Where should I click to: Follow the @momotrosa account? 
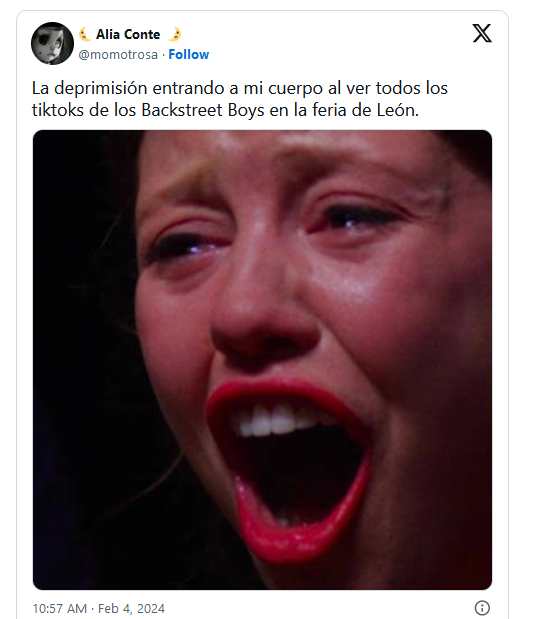189,54
